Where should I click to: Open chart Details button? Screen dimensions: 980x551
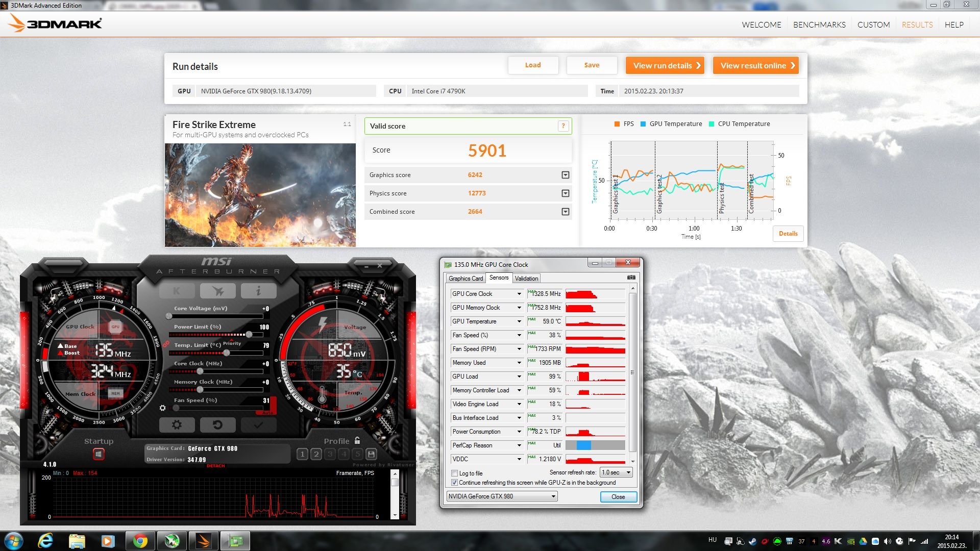[x=788, y=234]
